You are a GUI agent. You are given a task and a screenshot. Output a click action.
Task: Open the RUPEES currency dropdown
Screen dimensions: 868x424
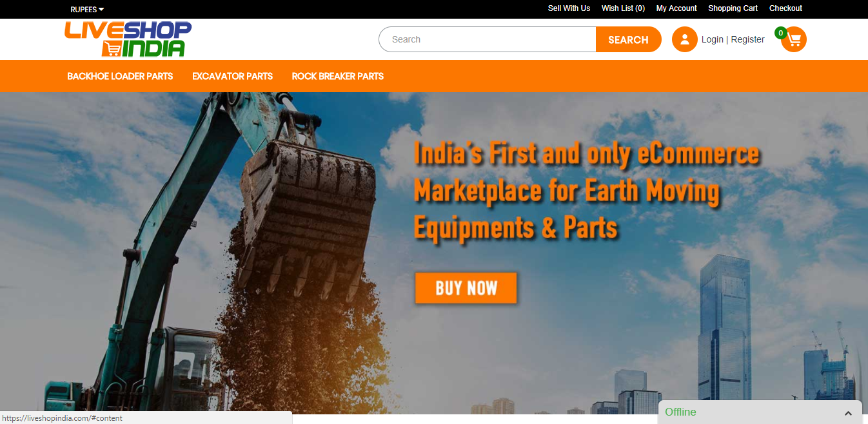pos(87,9)
